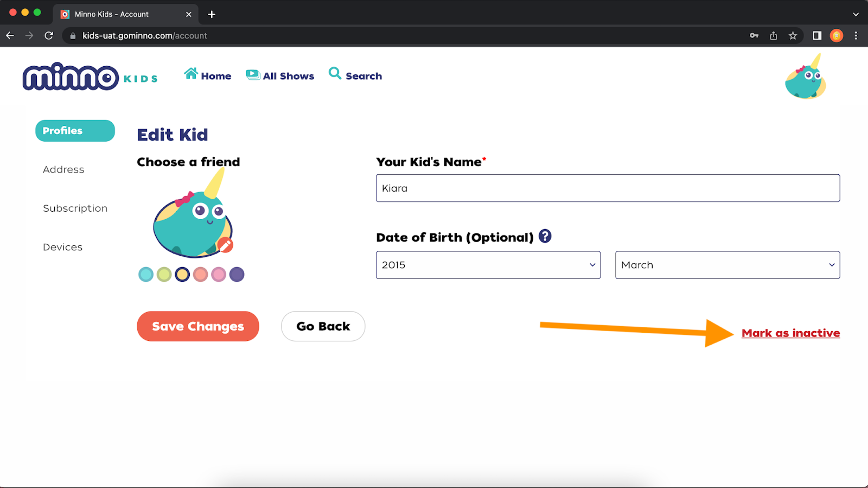Switch to the Subscription section
Image resolution: width=868 pixels, height=488 pixels.
point(75,208)
